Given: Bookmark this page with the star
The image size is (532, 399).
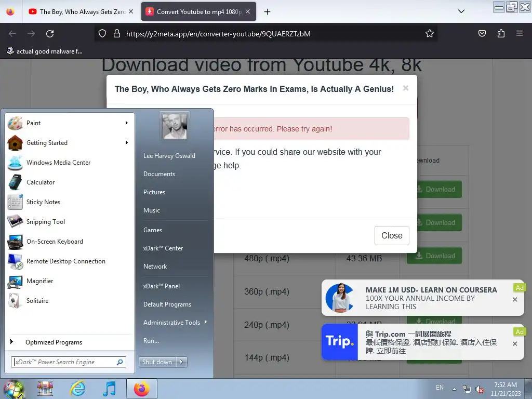Looking at the screenshot, I should (430, 33).
